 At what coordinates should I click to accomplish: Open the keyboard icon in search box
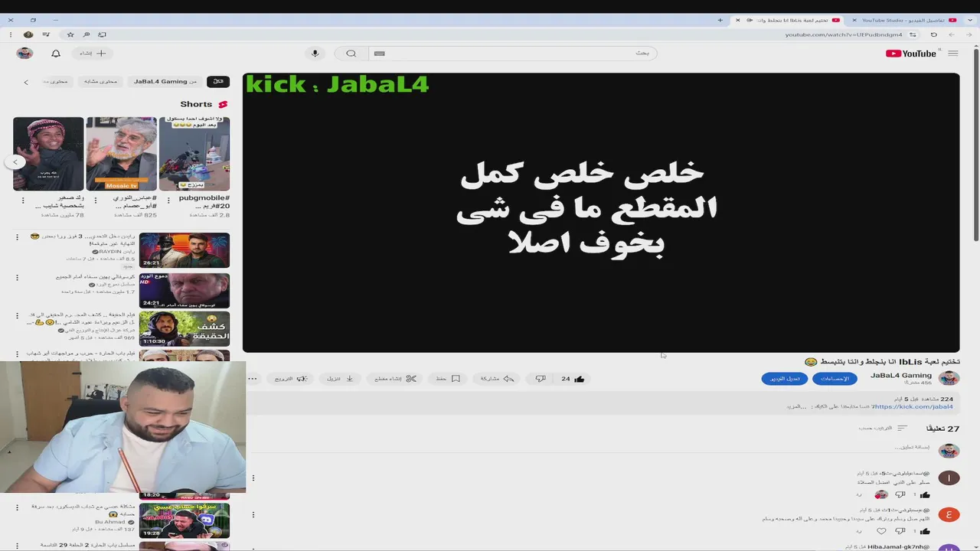(x=379, y=54)
